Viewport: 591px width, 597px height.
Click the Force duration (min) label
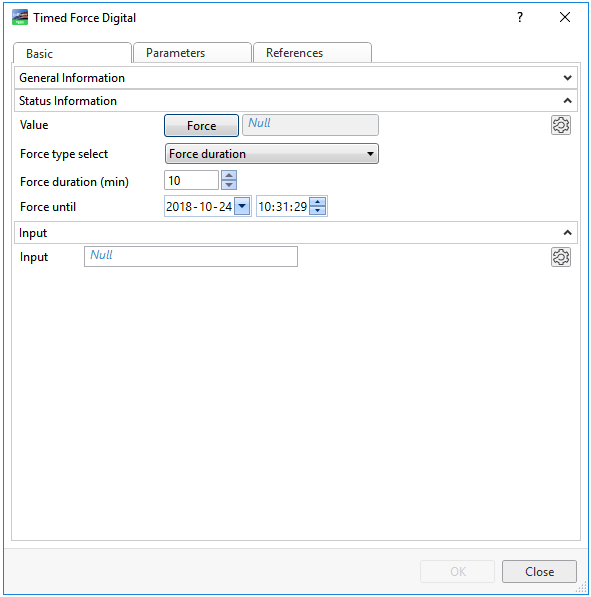(74, 182)
